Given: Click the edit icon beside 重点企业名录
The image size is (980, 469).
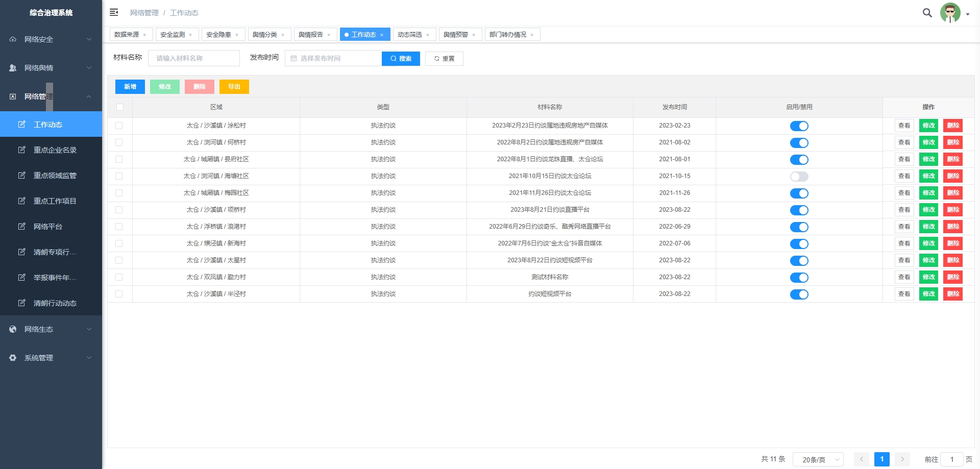Looking at the screenshot, I should point(21,150).
